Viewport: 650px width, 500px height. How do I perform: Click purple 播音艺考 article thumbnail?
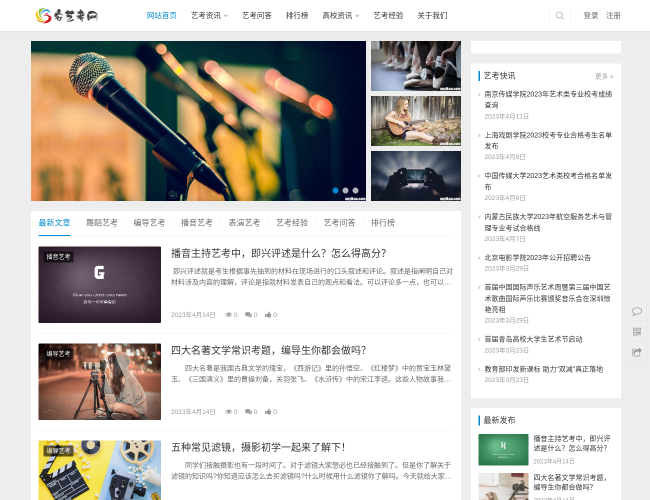(99, 284)
